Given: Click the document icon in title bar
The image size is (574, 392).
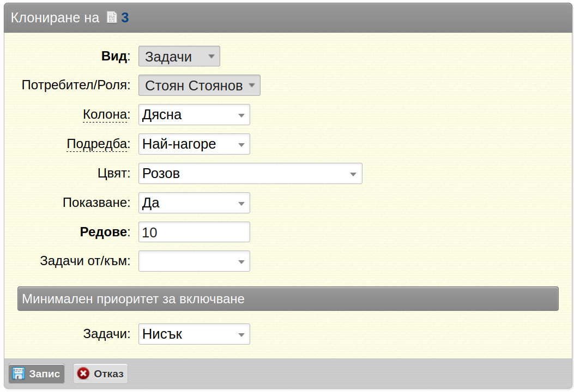Looking at the screenshot, I should (x=112, y=17).
